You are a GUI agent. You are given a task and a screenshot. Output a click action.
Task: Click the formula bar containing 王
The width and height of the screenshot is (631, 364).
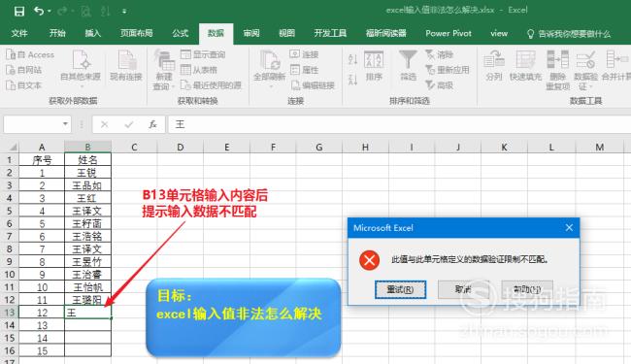399,124
